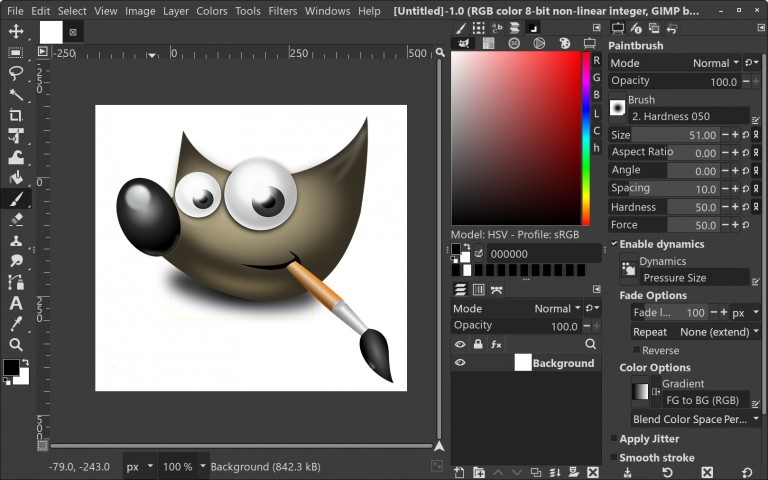Enable the Reverse fade checkbox
Screen dimensions: 768x480
(636, 350)
